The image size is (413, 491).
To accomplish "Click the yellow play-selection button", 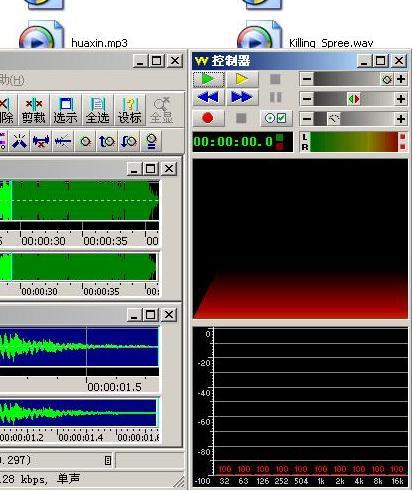I will [x=242, y=79].
